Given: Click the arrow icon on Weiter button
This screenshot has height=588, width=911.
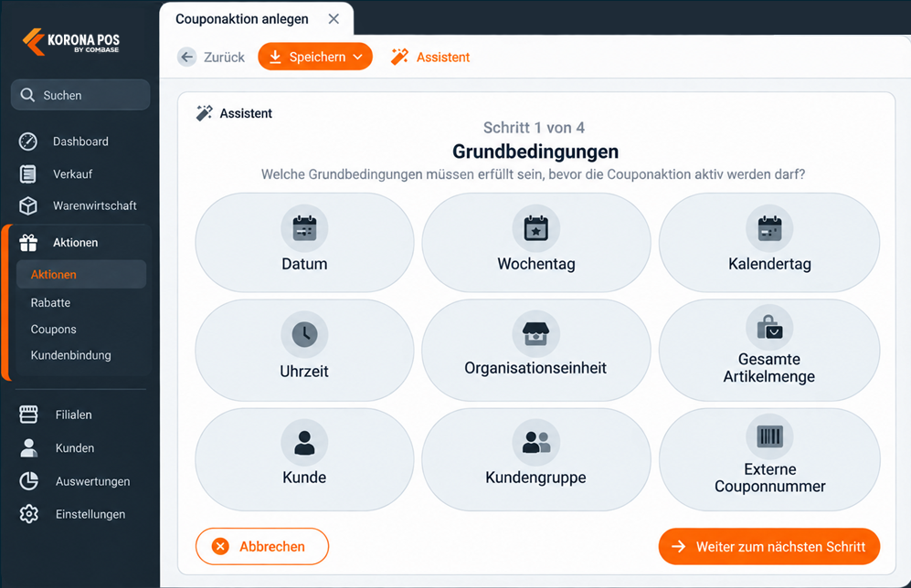Looking at the screenshot, I should click(x=679, y=546).
